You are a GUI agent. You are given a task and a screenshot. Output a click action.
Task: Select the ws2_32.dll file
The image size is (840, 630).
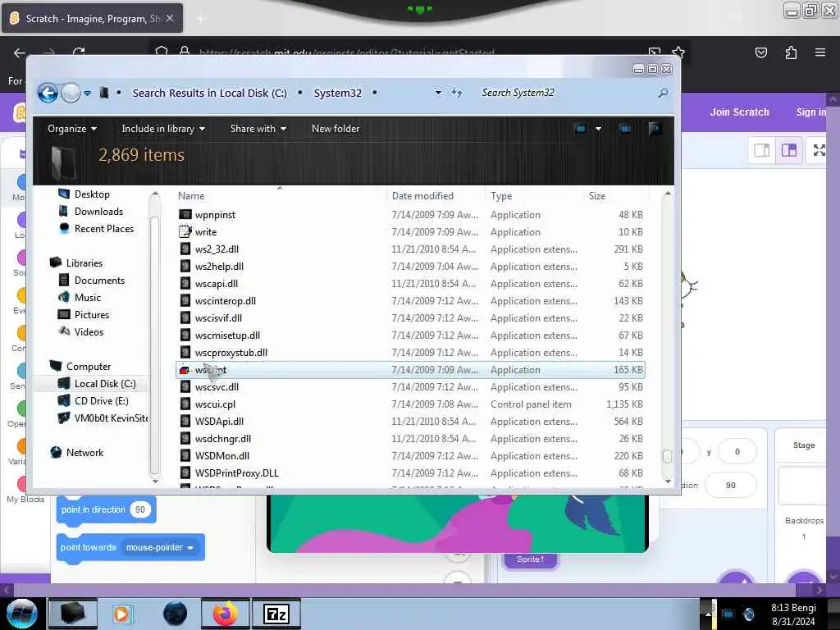coord(217,249)
